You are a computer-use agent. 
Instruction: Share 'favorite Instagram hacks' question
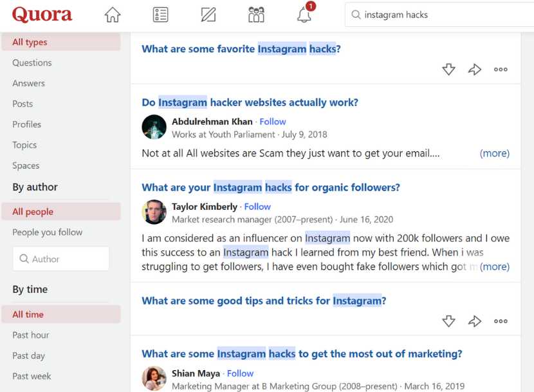pyautogui.click(x=474, y=70)
